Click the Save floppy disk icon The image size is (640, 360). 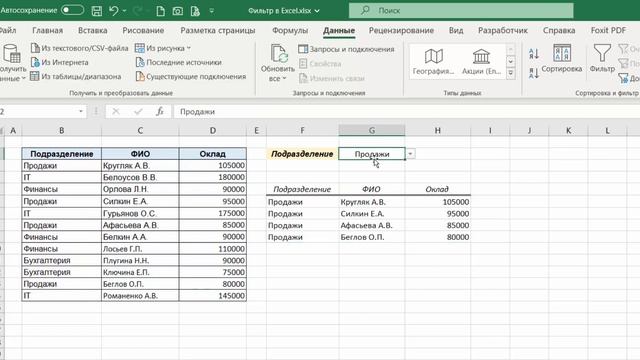[97, 11]
